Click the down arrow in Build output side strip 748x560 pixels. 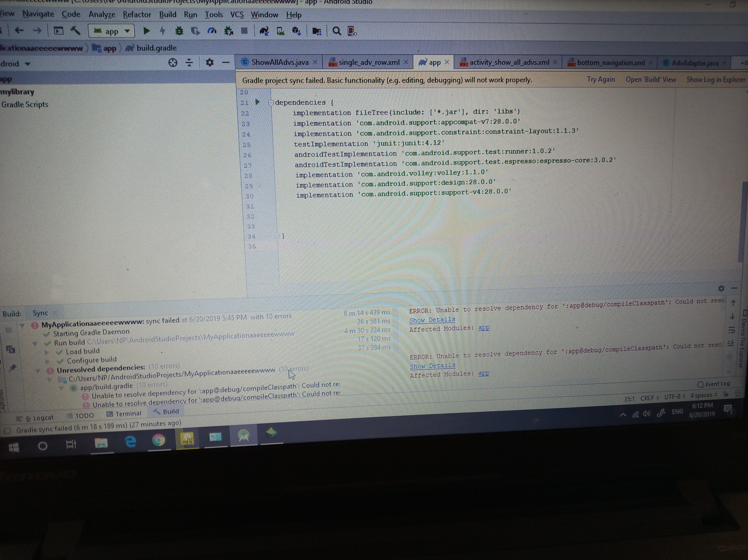(x=732, y=316)
